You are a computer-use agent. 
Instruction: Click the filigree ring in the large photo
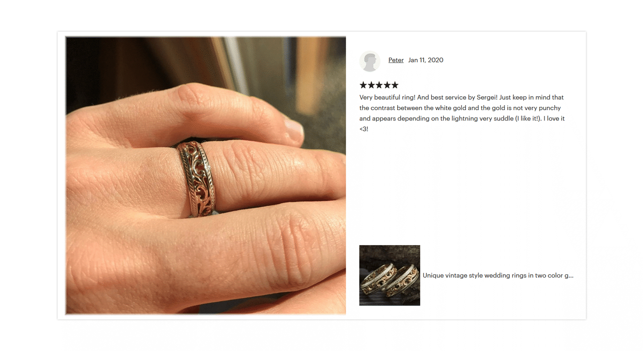(x=196, y=179)
